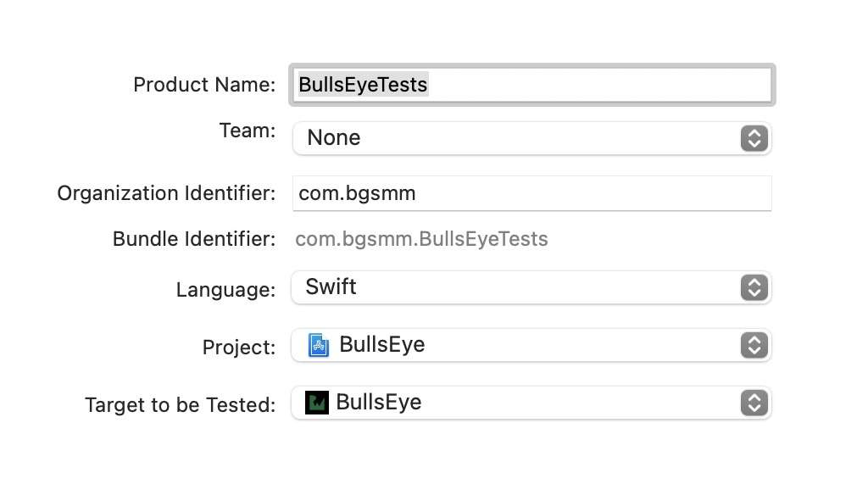Click the Target to be Tested label

[181, 405]
